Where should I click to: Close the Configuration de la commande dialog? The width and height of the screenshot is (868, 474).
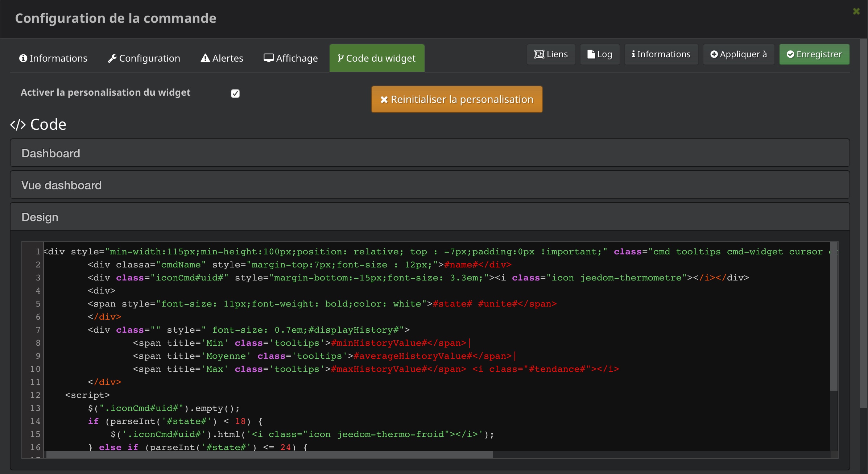856,11
